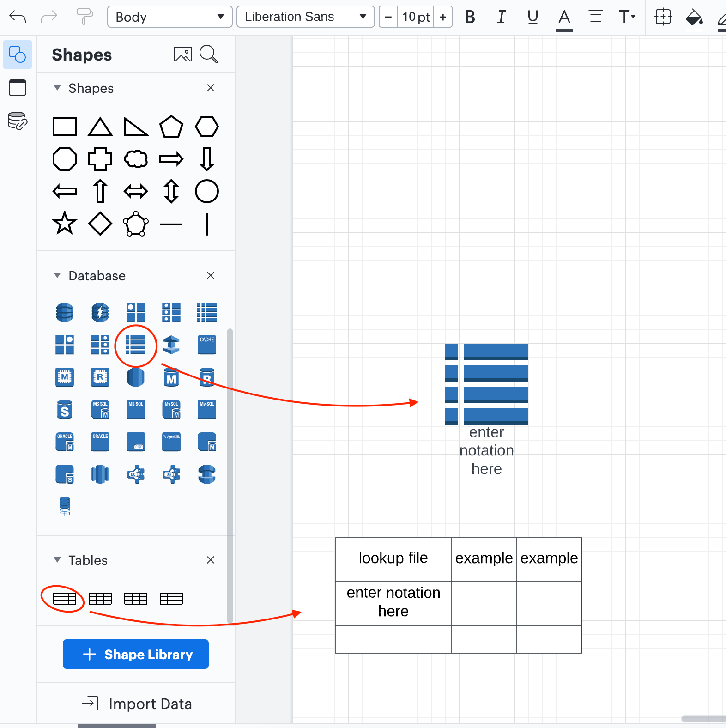Click the canvas label under blue shape
Screen dimensions: 726x728
[x=487, y=450]
